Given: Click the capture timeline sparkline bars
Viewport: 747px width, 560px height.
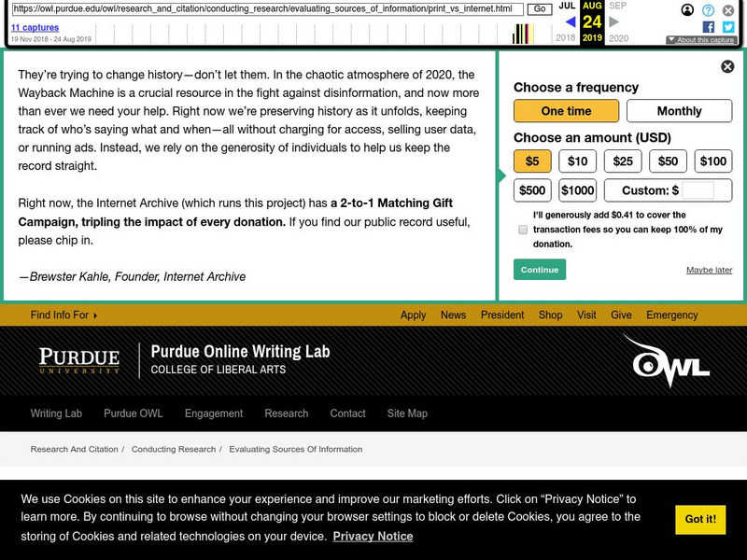Looking at the screenshot, I should point(525,35).
